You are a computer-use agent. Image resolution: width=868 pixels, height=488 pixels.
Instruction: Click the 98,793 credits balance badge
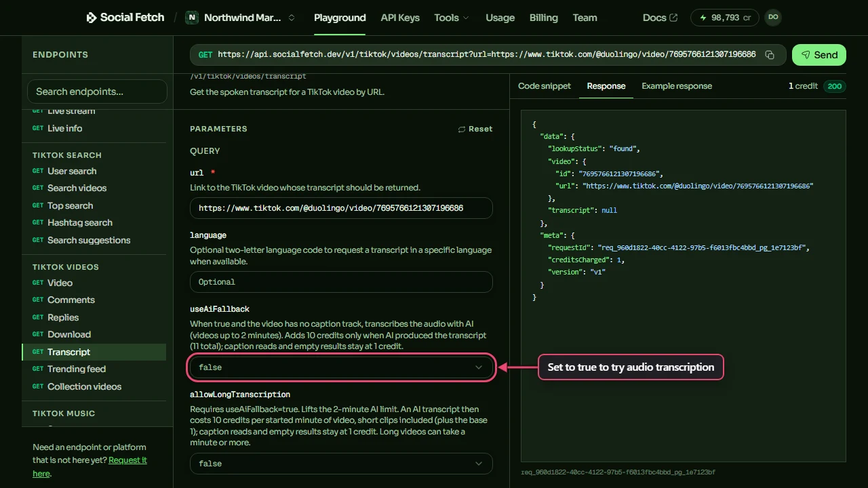[724, 18]
